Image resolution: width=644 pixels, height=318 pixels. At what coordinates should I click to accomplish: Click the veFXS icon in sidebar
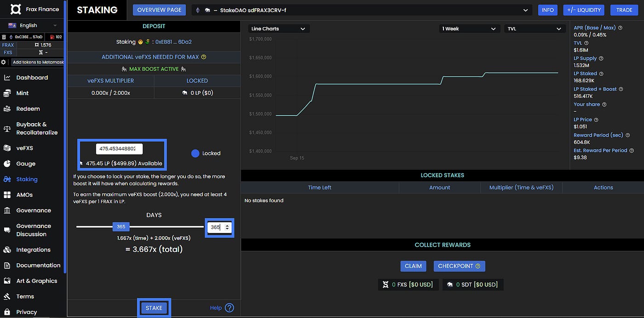point(7,148)
